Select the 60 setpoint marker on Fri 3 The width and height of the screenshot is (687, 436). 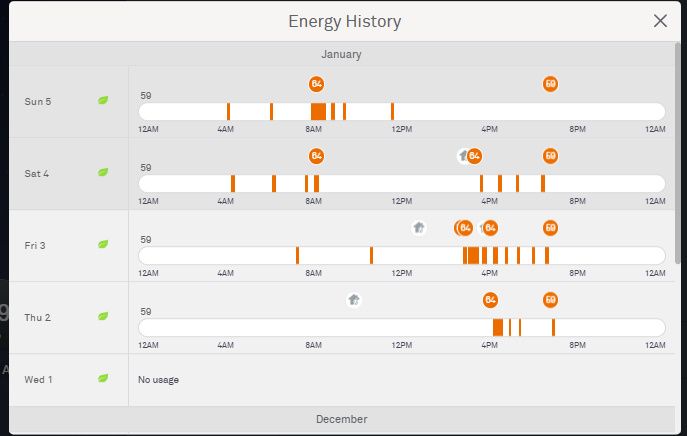click(550, 228)
